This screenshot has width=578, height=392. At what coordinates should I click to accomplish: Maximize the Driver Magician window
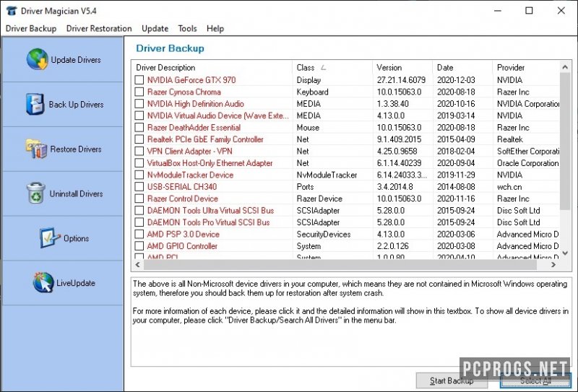pyautogui.click(x=529, y=11)
